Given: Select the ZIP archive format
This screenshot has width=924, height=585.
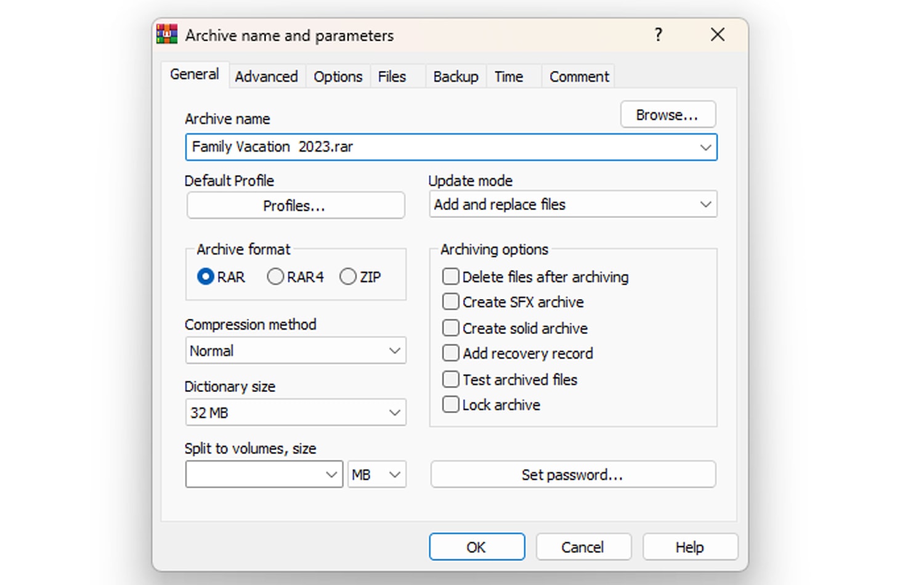Looking at the screenshot, I should 348,277.
